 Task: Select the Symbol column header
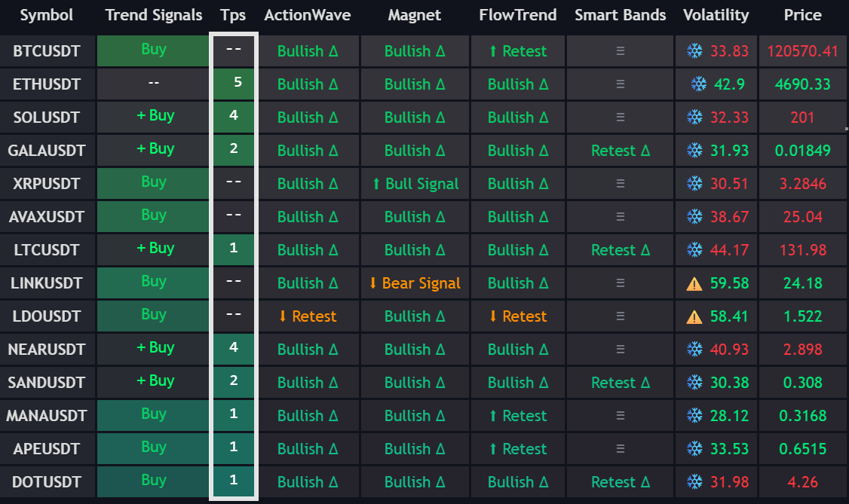(47, 15)
